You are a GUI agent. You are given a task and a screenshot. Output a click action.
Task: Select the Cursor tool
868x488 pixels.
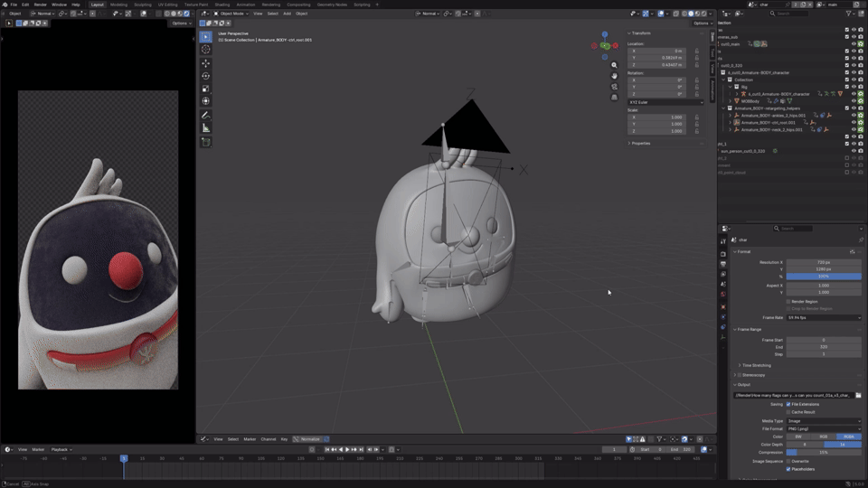206,50
